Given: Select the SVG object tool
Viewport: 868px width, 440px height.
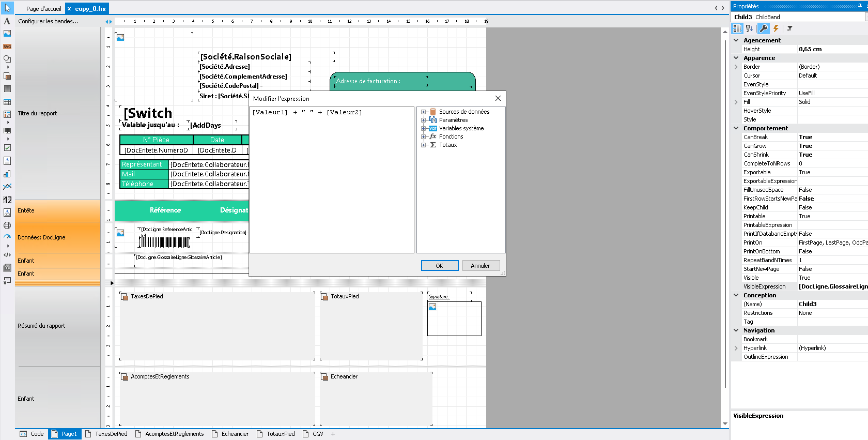Looking at the screenshot, I should (7, 47).
